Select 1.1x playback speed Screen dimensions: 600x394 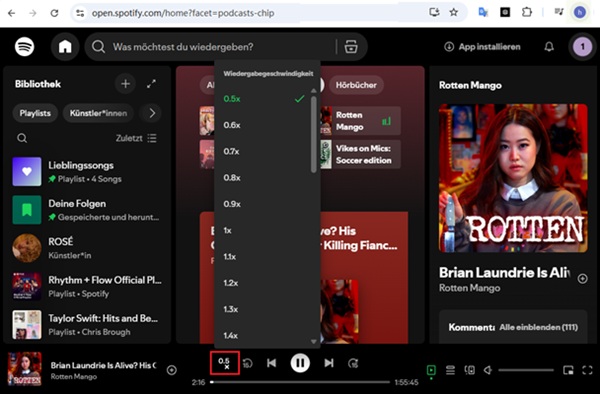click(x=264, y=257)
